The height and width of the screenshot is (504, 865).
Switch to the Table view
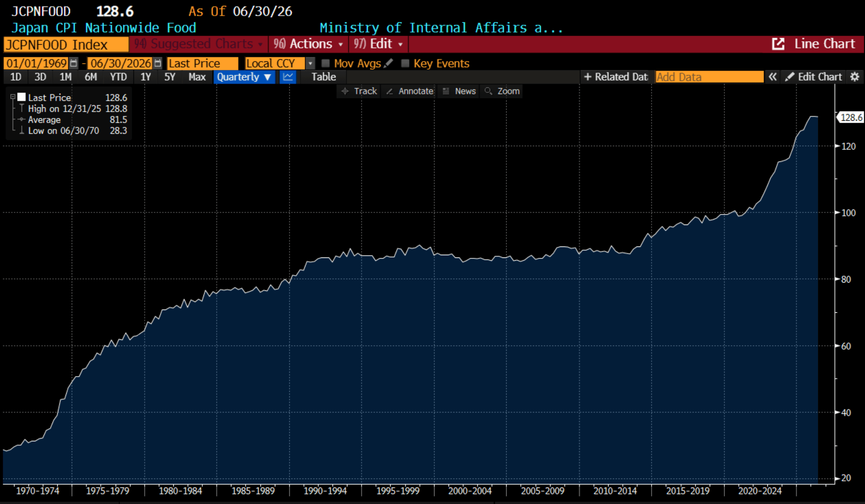coord(323,77)
